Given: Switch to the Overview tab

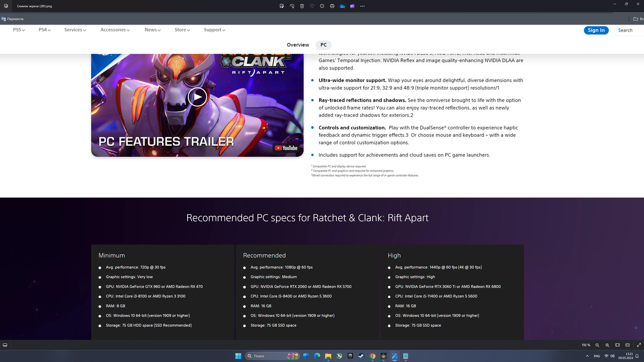Looking at the screenshot, I should coord(298,45).
